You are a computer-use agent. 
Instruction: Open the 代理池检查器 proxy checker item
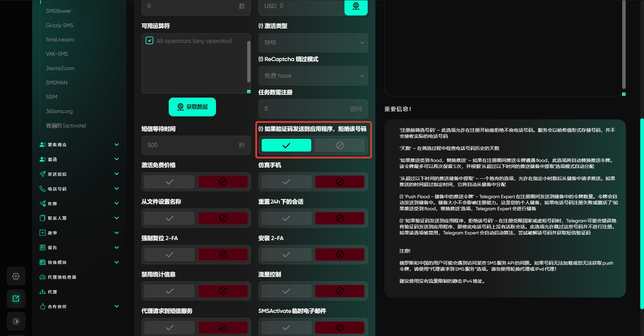[62, 277]
